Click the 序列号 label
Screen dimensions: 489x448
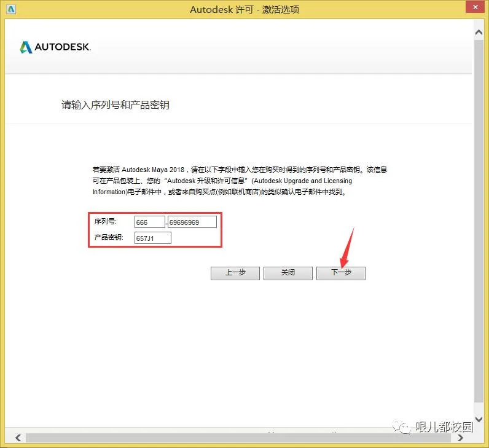point(106,221)
